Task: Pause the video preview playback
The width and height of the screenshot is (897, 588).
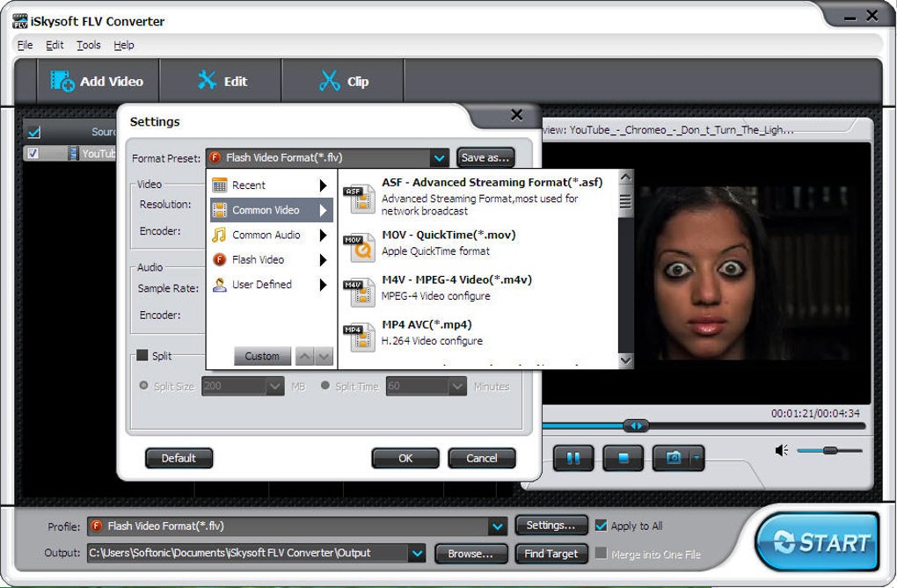Action: (x=572, y=458)
